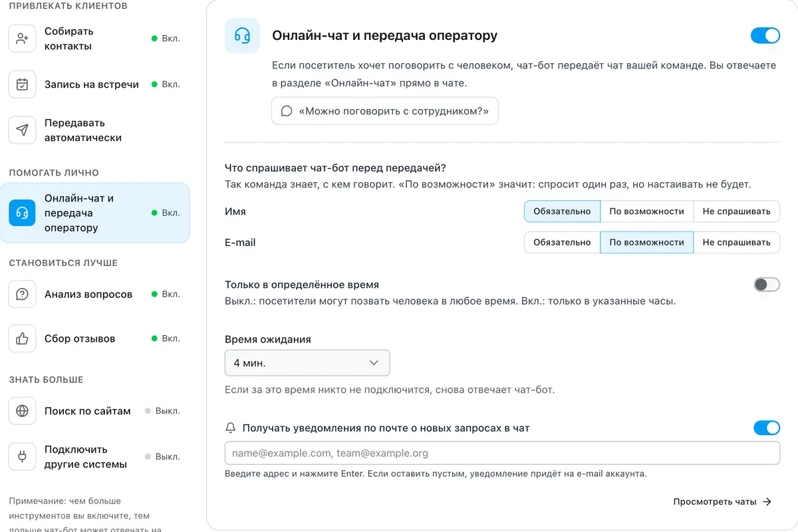Click the СТАНОВИТЬСЯ ЛУЧШЕ section heading
The image size is (798, 532).
point(63,263)
